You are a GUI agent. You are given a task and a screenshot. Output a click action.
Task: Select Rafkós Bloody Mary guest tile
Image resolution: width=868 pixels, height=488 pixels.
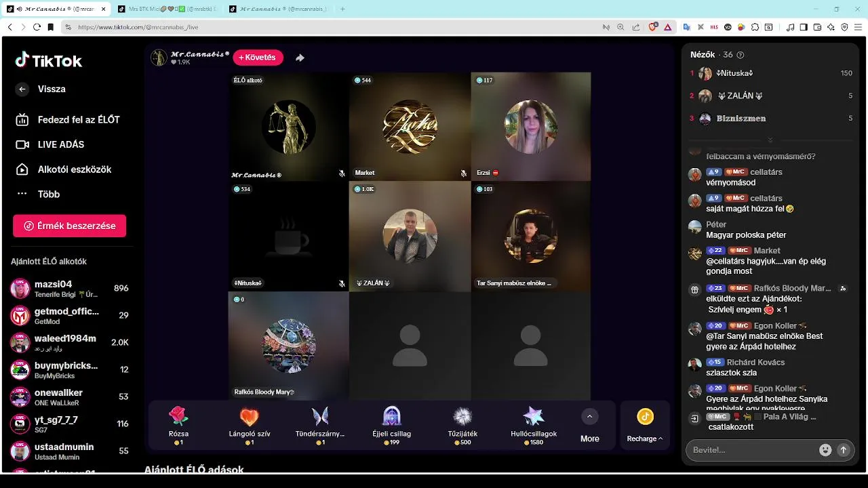point(289,346)
